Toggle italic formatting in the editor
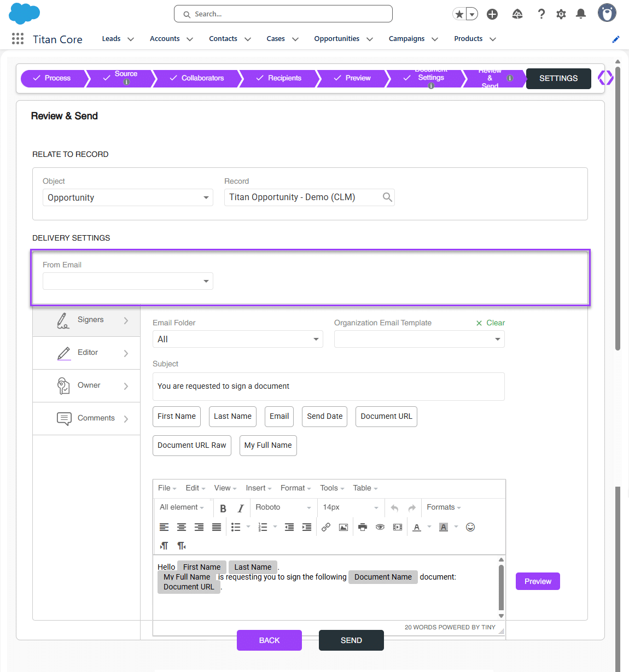Viewport: 629px width, 672px height. [x=240, y=507]
